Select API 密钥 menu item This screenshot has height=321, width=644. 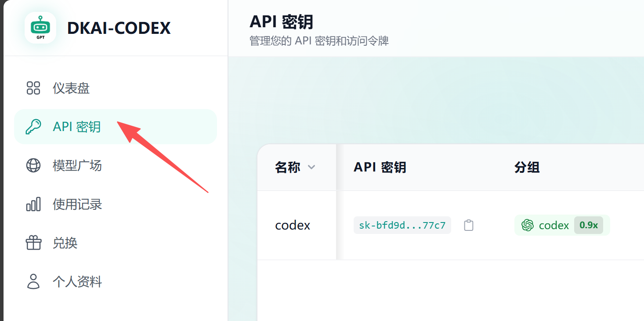(116, 127)
